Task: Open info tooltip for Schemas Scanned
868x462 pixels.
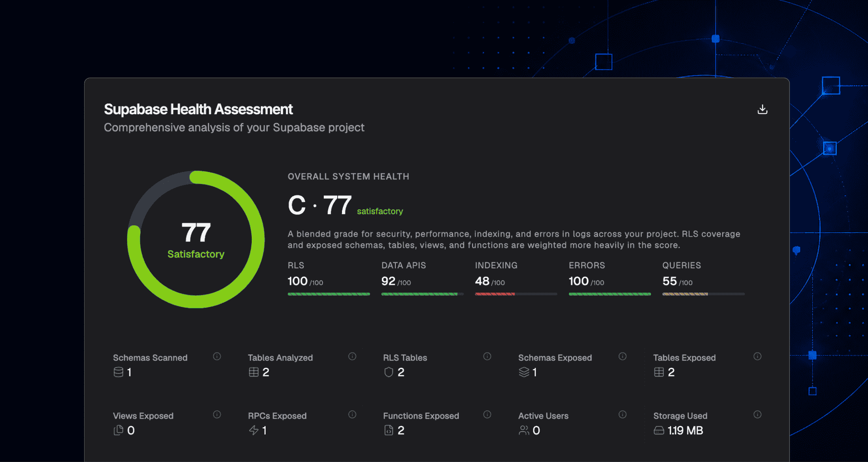Action: 217,356
